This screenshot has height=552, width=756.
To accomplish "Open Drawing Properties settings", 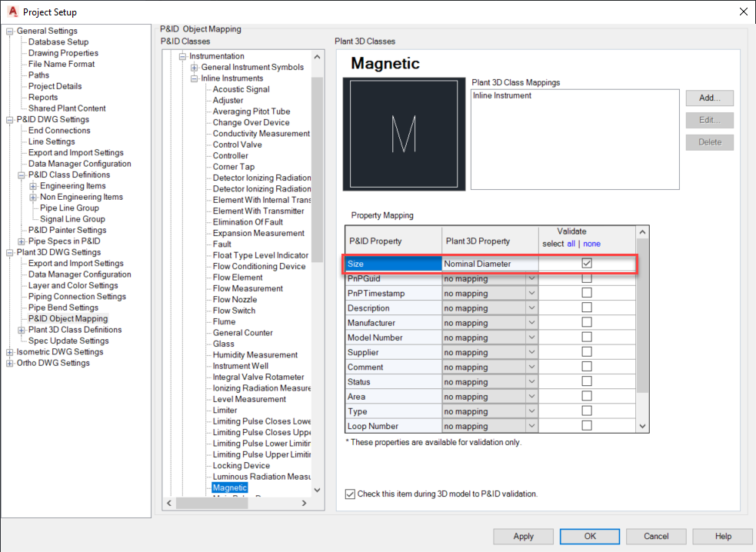I will point(63,53).
